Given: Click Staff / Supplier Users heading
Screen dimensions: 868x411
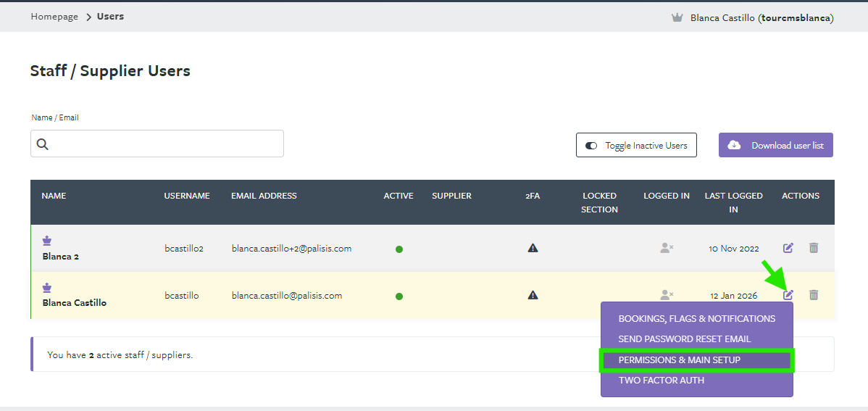Looking at the screenshot, I should tap(110, 71).
